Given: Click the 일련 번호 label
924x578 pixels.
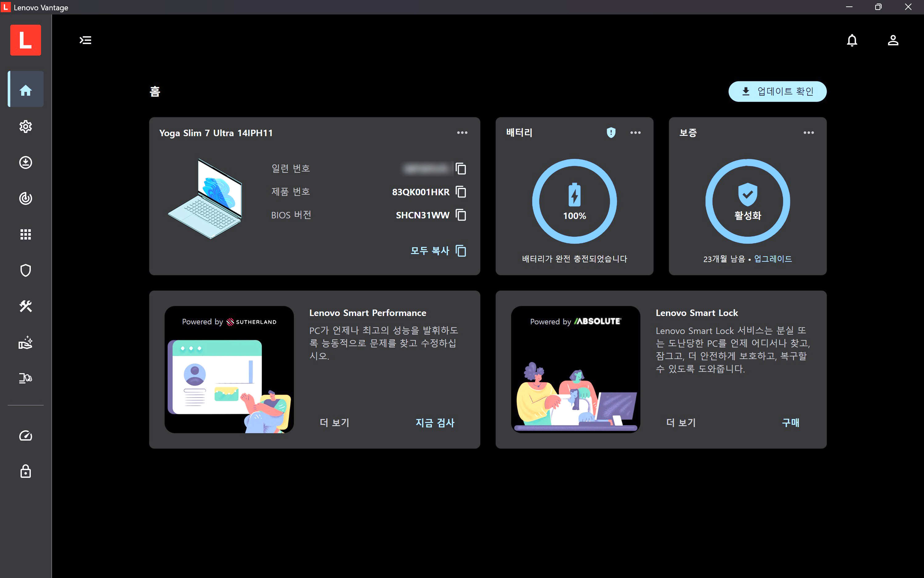Looking at the screenshot, I should [290, 169].
